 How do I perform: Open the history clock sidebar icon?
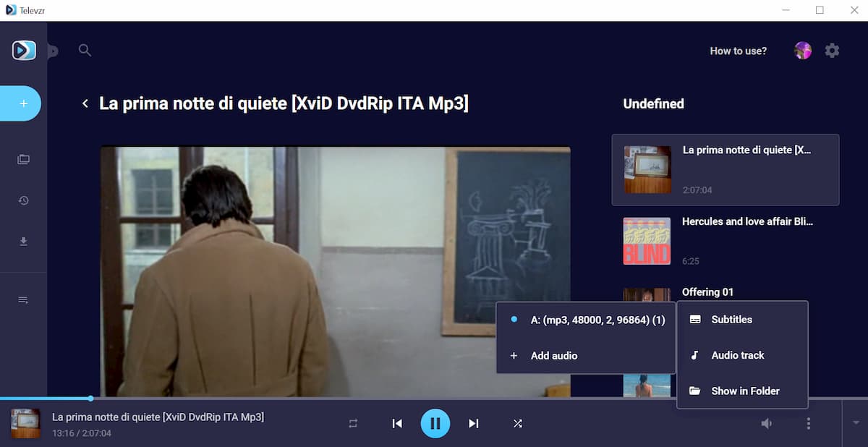tap(23, 200)
